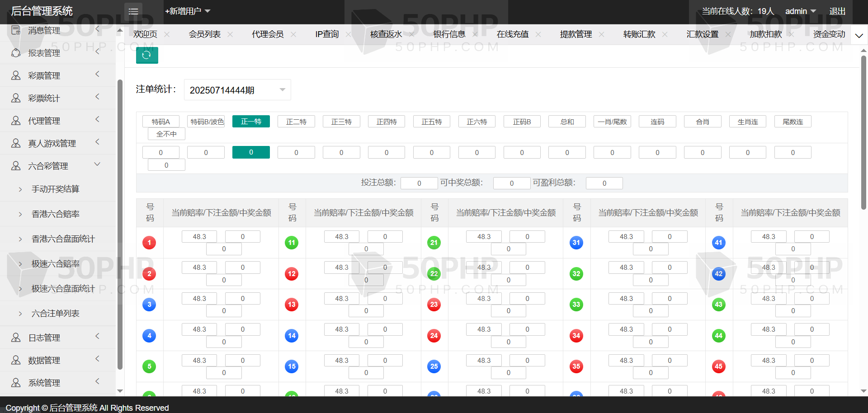Viewport: 868px width, 413px height.
Task: Toggle the sidebar hamburger menu icon
Action: point(133,11)
